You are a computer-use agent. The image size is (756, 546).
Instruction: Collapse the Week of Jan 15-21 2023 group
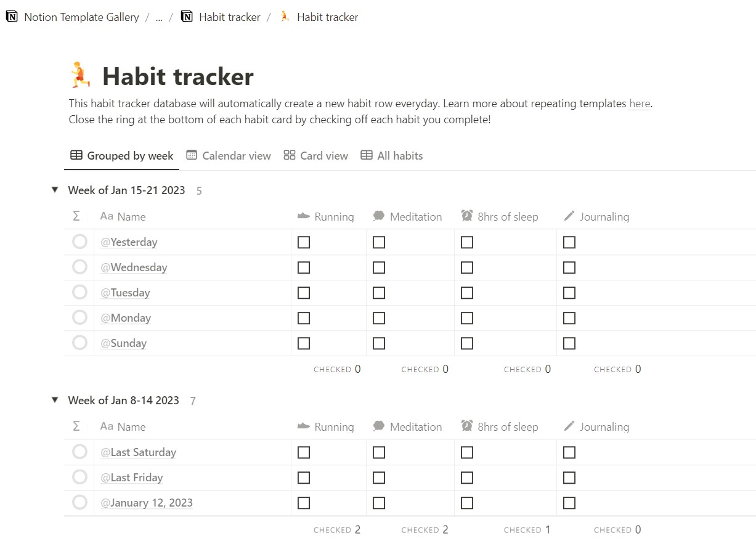click(55, 190)
